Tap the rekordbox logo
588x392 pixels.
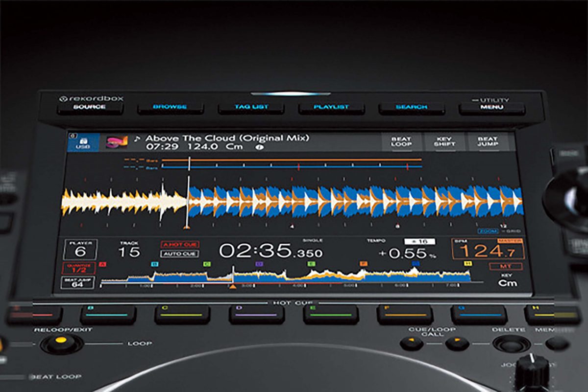91,98
